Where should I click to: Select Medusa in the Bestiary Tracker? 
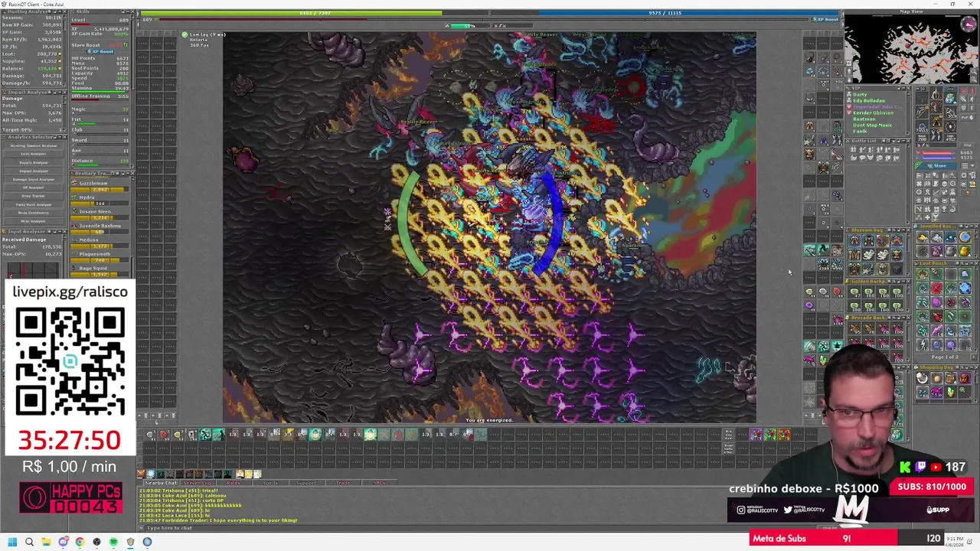(x=101, y=243)
